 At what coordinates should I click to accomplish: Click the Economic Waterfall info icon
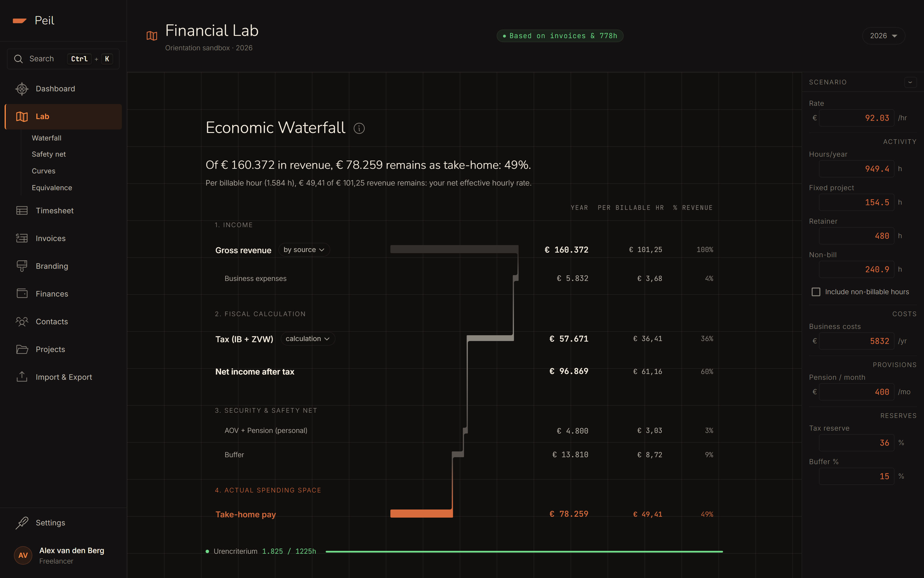click(359, 128)
